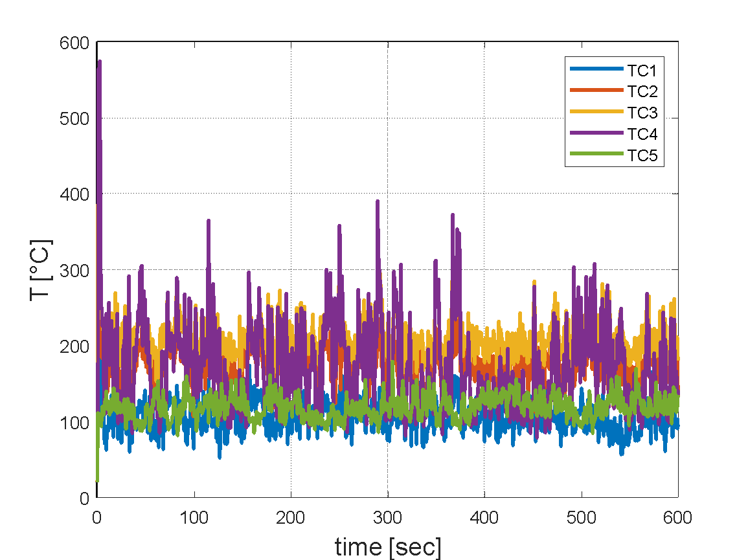Click the x-axis tick label 600
The width and height of the screenshot is (748, 560).
[x=677, y=517]
